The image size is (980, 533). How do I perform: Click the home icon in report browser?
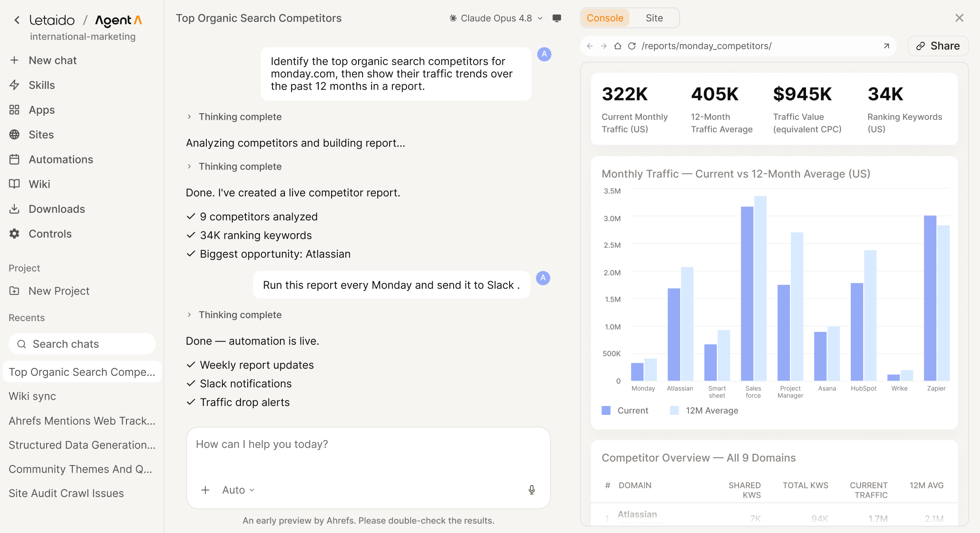tap(618, 46)
